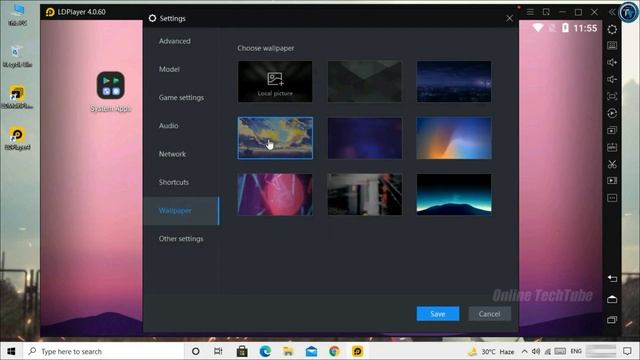640x360 pixels.
Task: Open the Game settings tab
Action: (x=181, y=98)
